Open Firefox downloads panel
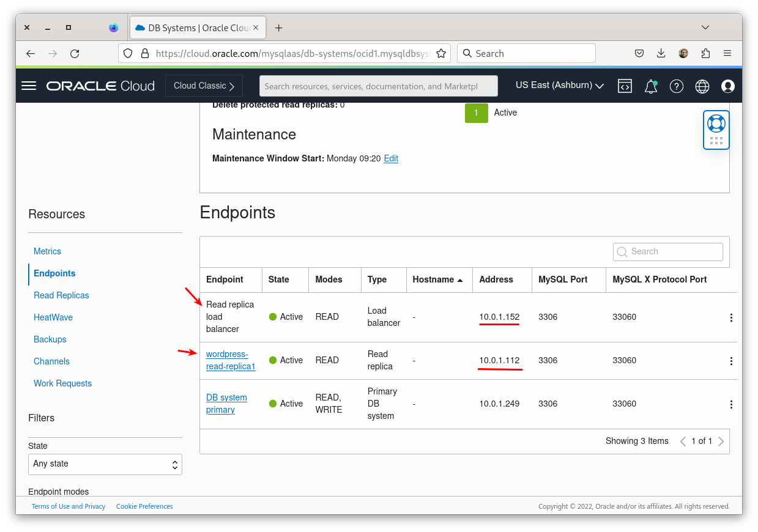 tap(661, 53)
